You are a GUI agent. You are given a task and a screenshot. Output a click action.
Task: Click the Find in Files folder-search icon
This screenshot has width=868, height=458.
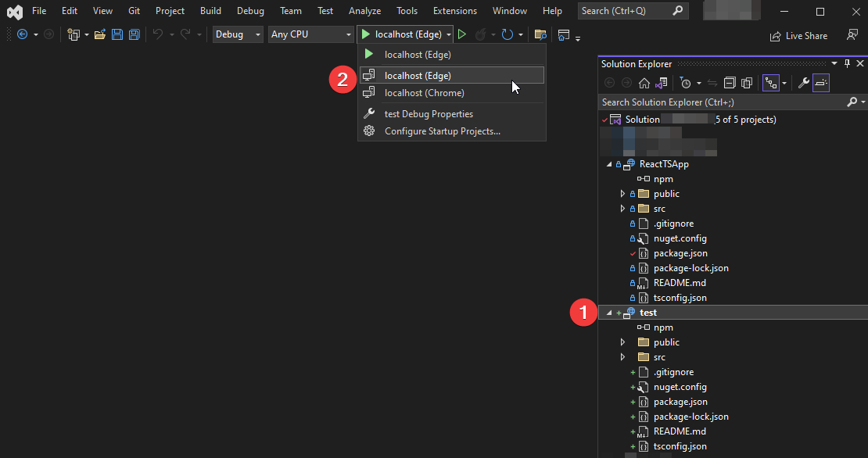540,34
